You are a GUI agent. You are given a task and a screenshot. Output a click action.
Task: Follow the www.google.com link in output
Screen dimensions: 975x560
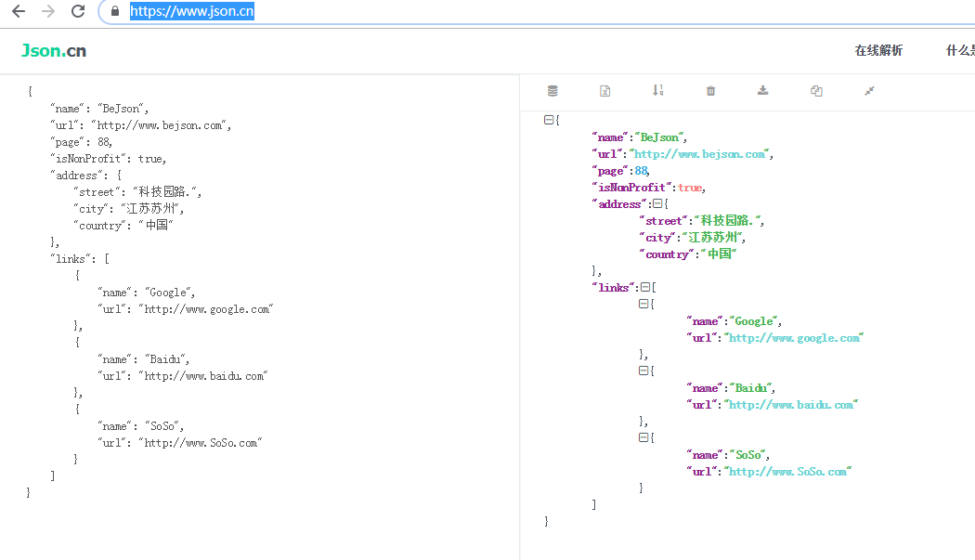point(794,338)
